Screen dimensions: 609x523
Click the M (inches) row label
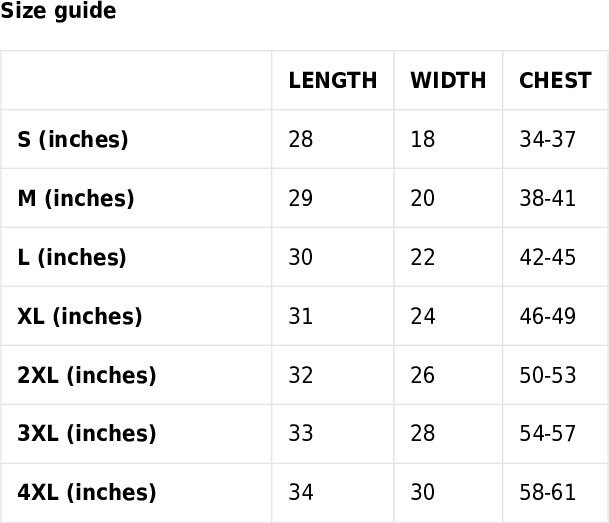tap(76, 198)
